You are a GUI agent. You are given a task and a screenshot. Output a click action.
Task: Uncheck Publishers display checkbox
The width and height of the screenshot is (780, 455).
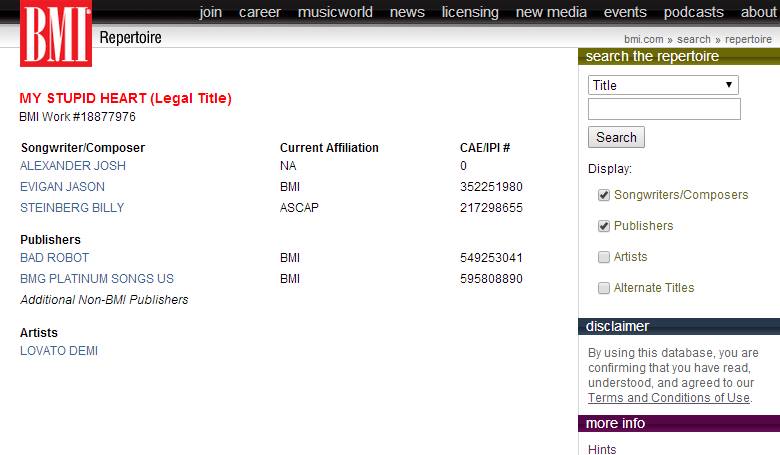(x=603, y=226)
